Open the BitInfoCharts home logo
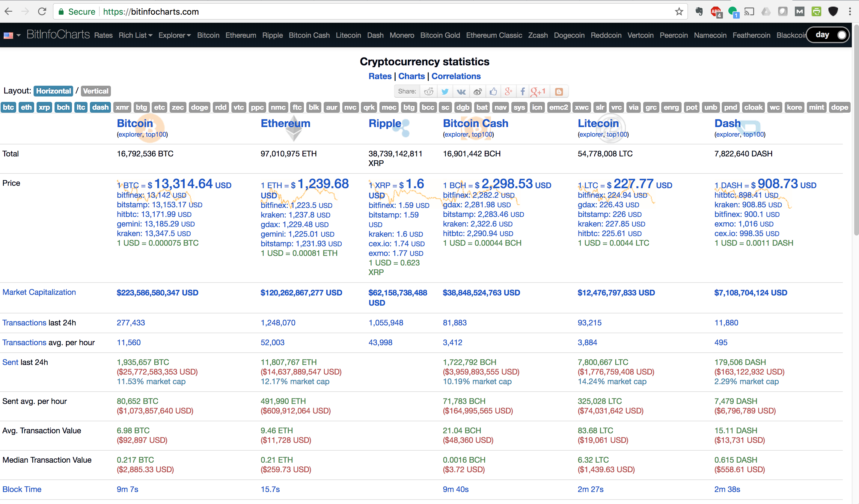This screenshot has width=859, height=504. 58,35
